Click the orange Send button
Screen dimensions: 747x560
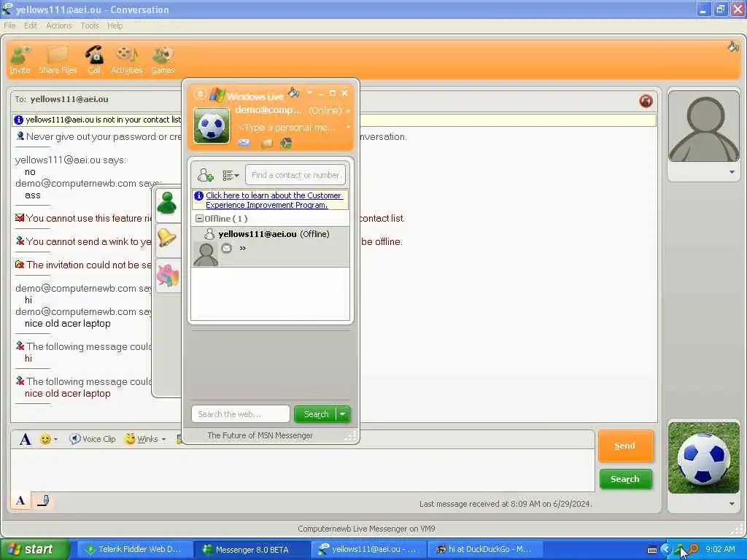point(625,446)
